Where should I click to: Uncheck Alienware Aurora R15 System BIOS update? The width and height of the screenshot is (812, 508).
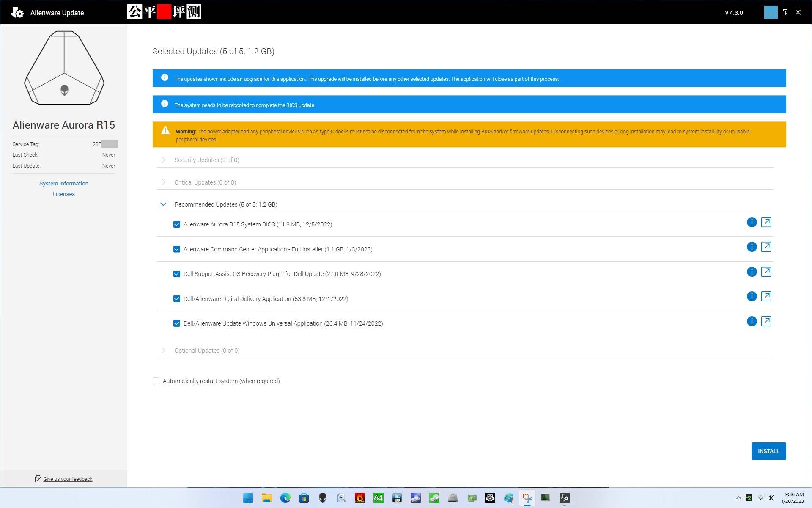click(x=177, y=224)
